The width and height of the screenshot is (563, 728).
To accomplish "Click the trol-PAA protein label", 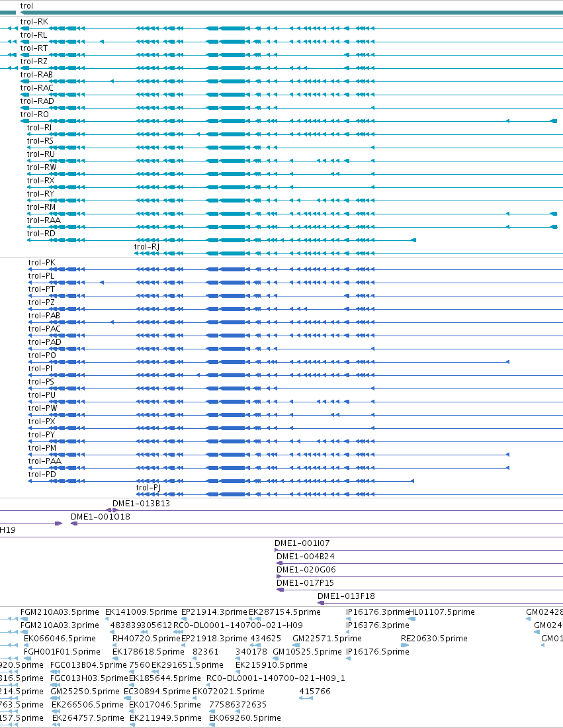I will (x=44, y=461).
